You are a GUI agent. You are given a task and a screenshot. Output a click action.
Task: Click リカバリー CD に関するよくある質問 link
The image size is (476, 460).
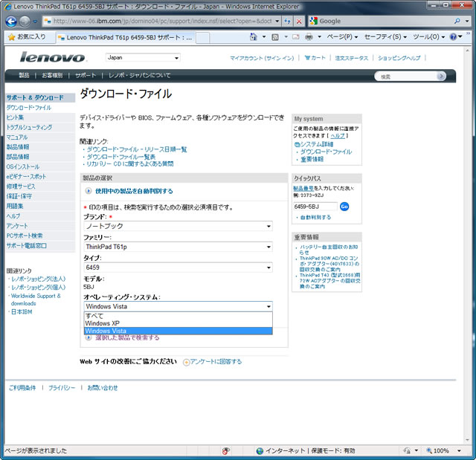[x=130, y=164]
